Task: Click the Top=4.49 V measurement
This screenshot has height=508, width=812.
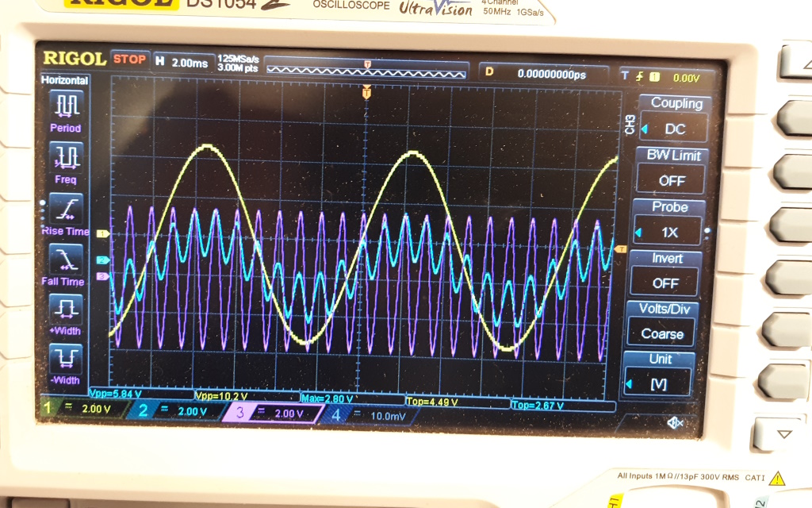Action: pyautogui.click(x=432, y=402)
